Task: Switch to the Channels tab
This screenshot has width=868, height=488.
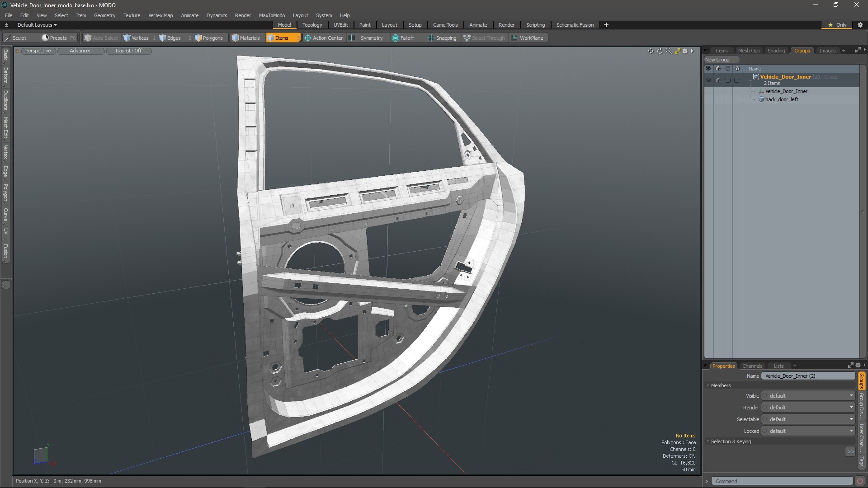Action: pos(752,366)
